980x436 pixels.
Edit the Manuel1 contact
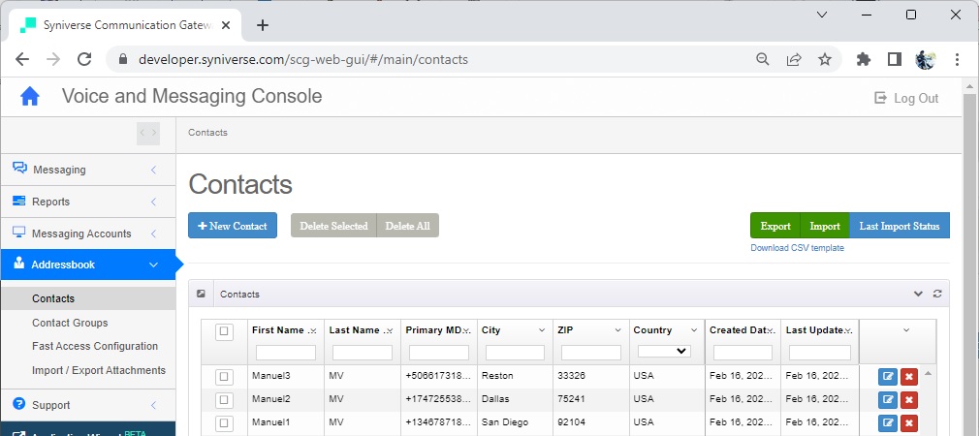tap(887, 422)
